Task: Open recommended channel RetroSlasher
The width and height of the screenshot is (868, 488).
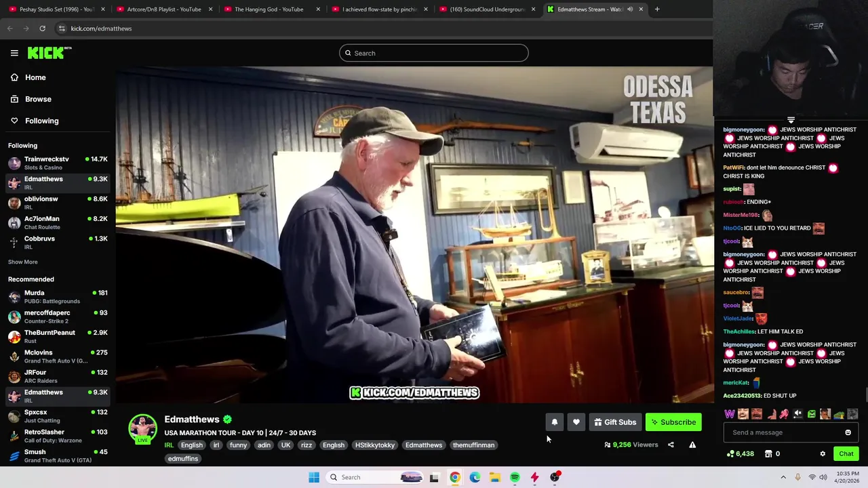Action: [58, 436]
